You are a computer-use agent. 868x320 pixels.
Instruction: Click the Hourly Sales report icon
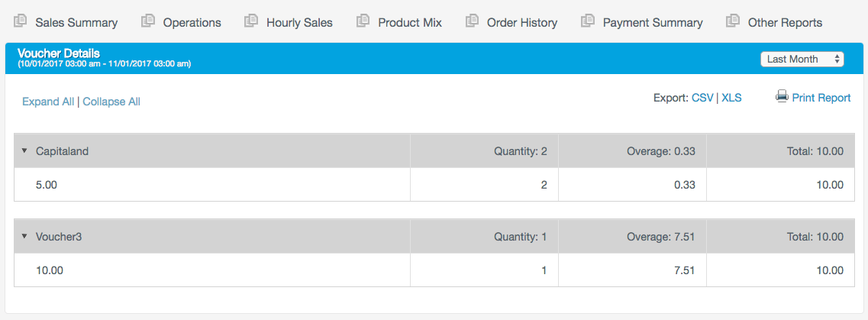click(250, 21)
